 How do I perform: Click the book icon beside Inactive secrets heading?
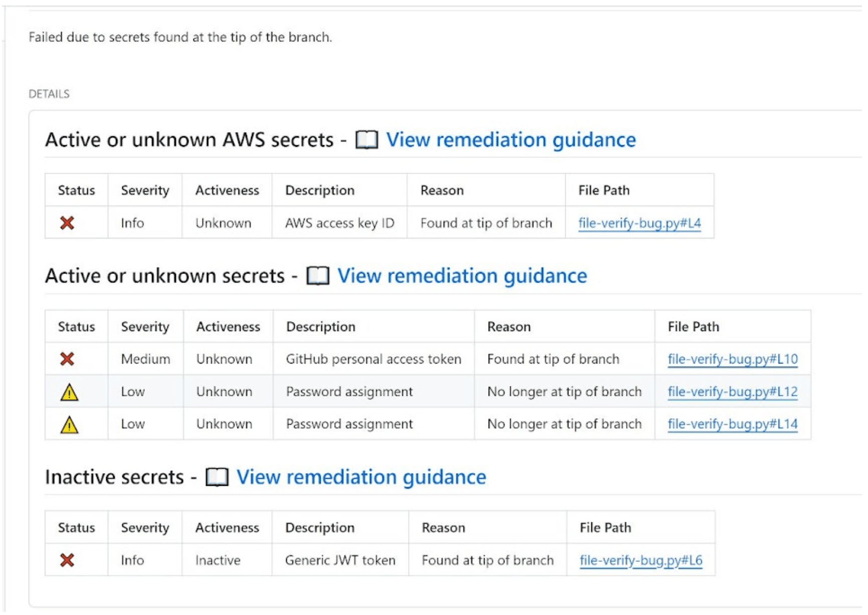coord(218,477)
